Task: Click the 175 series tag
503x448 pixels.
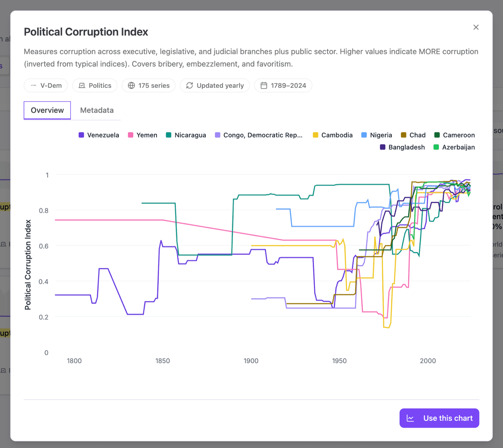Action: pos(149,85)
